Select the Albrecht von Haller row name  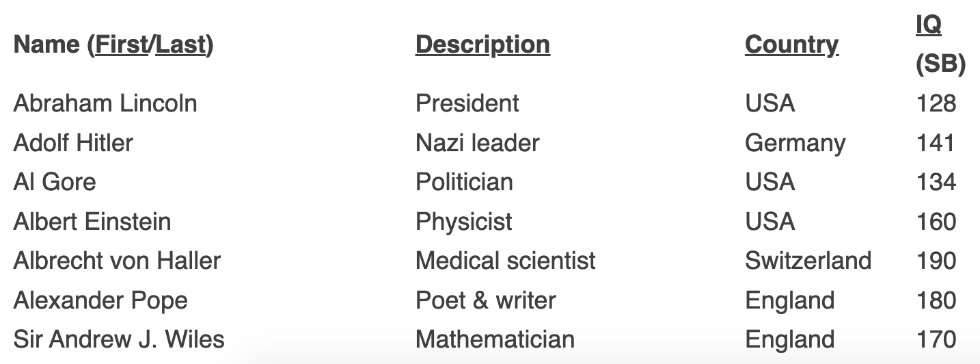117,261
